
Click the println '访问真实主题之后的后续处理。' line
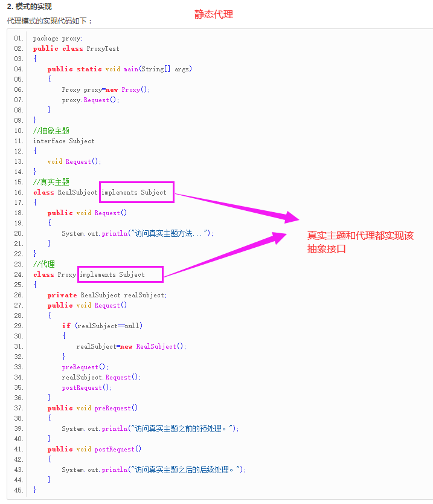tap(154, 470)
